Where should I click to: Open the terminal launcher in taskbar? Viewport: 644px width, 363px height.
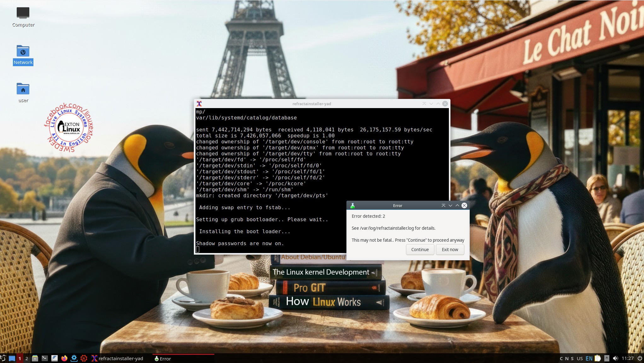coord(45,358)
